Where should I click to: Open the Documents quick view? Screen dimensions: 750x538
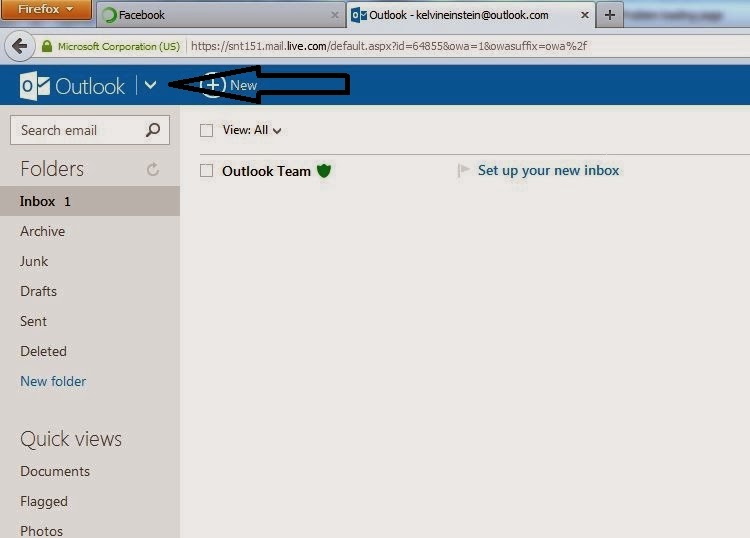(55, 472)
